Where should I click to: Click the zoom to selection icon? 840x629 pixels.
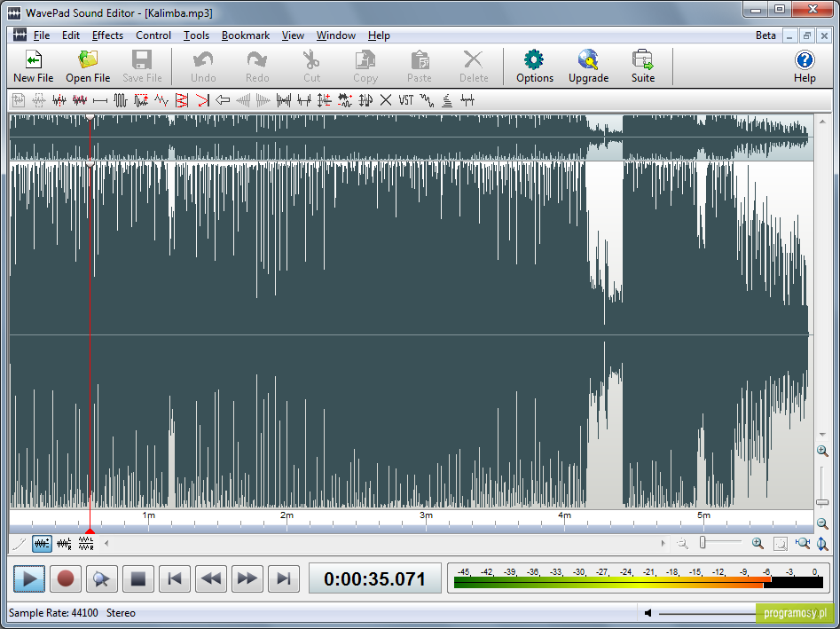[780, 543]
